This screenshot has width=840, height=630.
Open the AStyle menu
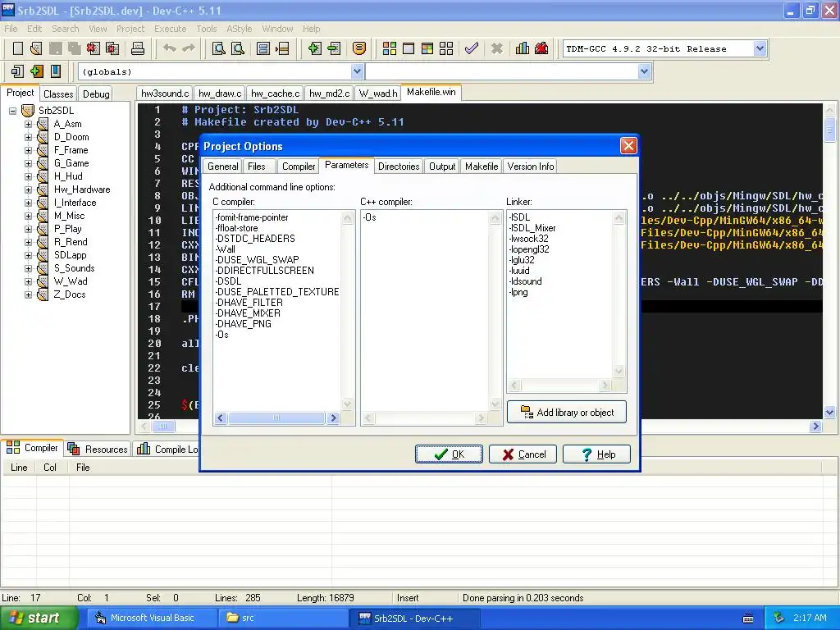tap(239, 29)
